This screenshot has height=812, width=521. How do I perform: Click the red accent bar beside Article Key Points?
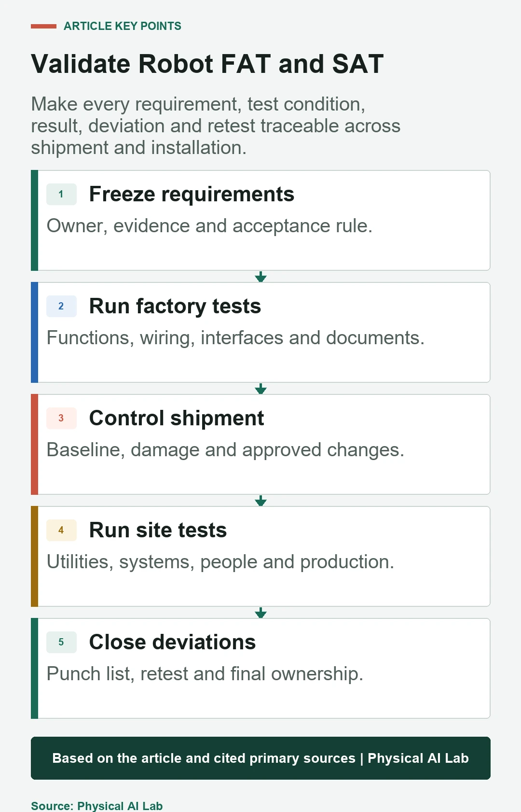coord(43,26)
